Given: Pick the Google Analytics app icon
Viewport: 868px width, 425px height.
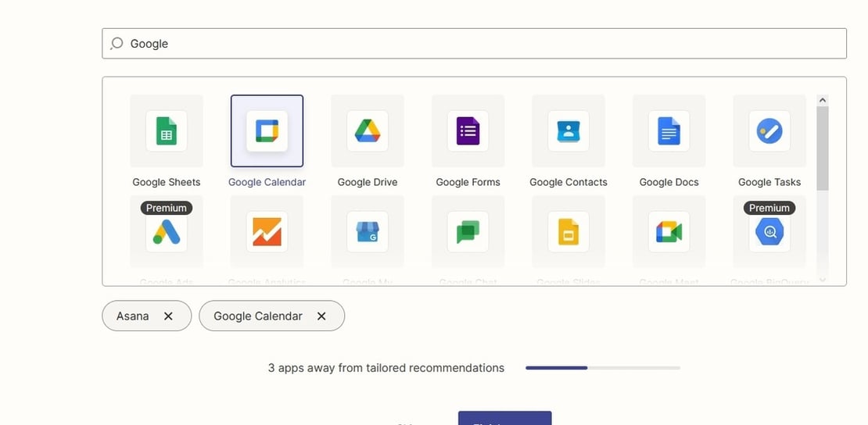Looking at the screenshot, I should pos(267,232).
